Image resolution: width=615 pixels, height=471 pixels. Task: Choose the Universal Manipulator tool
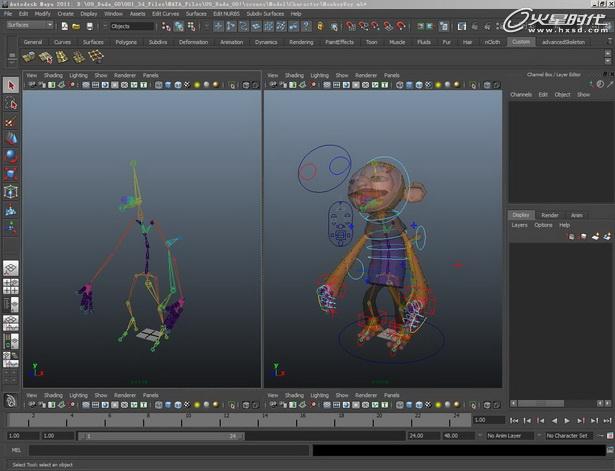click(x=11, y=192)
